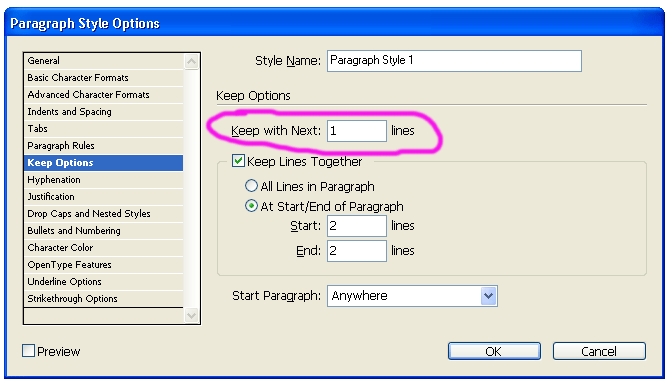Select Bullets and Numbering category
Viewport: 672px width, 384px height.
(104, 231)
